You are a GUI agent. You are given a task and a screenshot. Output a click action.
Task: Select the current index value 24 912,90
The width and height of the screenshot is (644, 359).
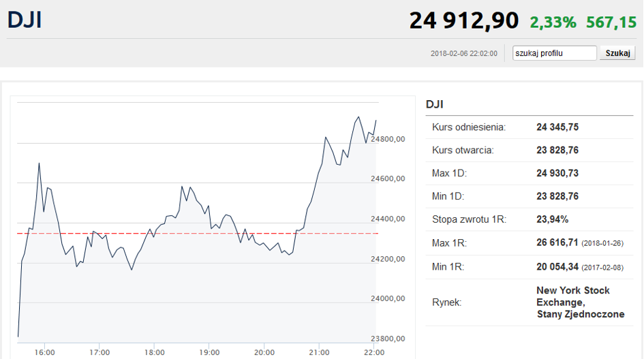coord(463,20)
